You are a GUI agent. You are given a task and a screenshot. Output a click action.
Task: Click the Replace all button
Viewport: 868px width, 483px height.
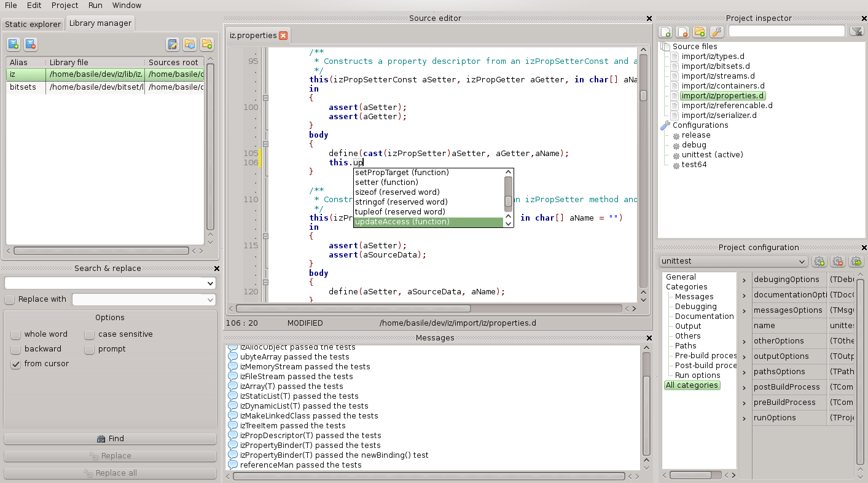[x=110, y=473]
